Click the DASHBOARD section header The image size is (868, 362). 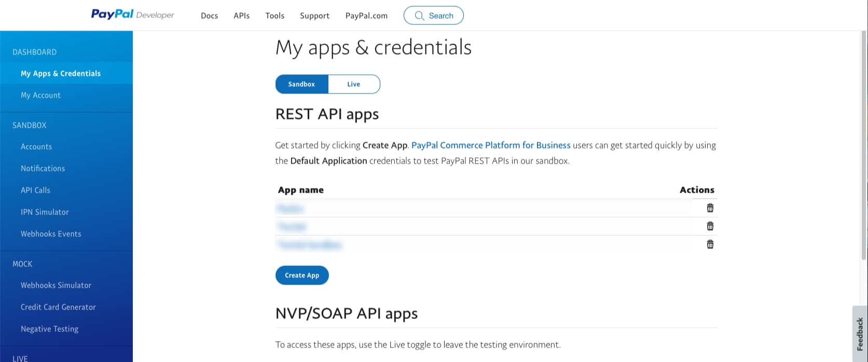34,52
